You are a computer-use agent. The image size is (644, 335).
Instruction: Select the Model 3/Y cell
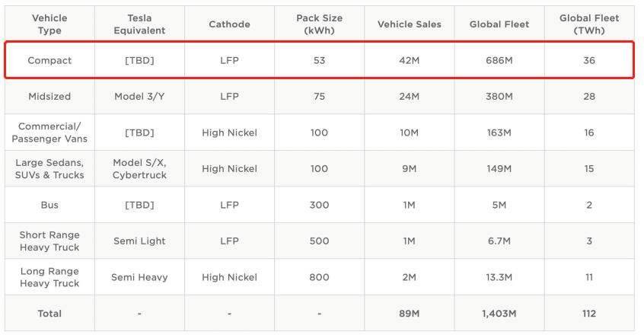tap(139, 97)
